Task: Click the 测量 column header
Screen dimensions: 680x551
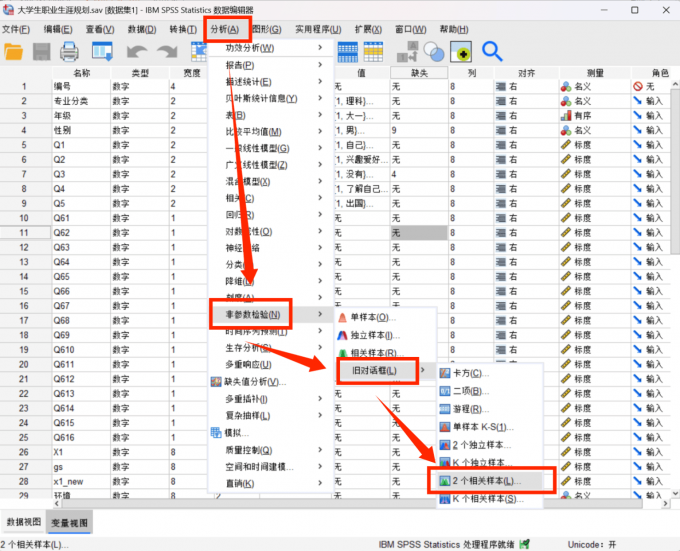Action: 595,73
